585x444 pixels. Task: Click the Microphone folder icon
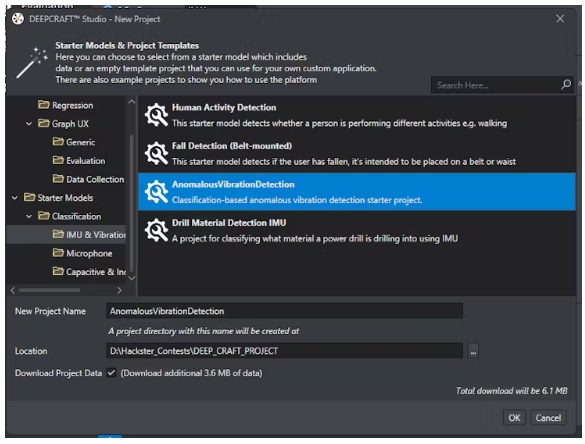point(58,253)
